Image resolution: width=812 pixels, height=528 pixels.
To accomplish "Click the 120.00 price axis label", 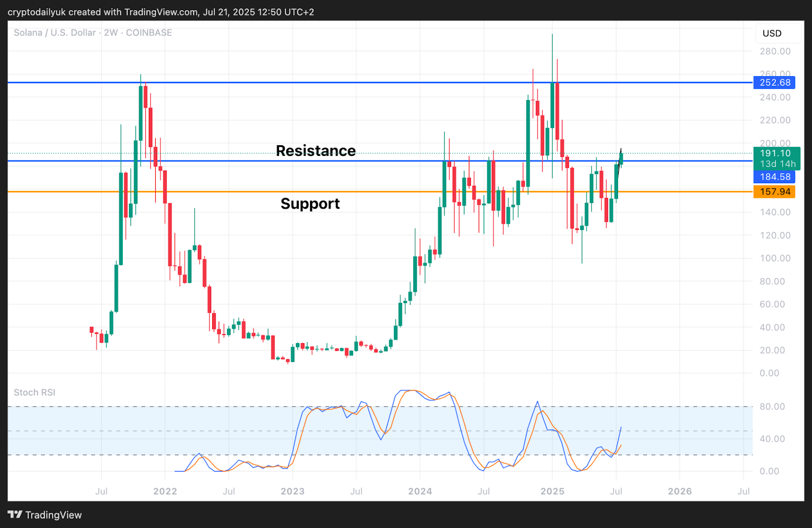I will coord(775,236).
